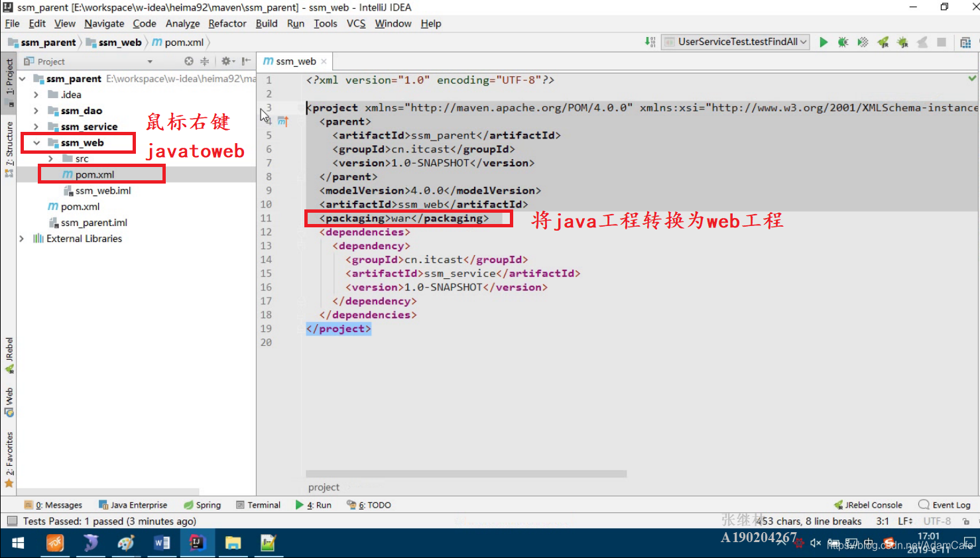This screenshot has height=558, width=980.
Task: Click the editor horizontal scrollbar
Action: [466, 474]
